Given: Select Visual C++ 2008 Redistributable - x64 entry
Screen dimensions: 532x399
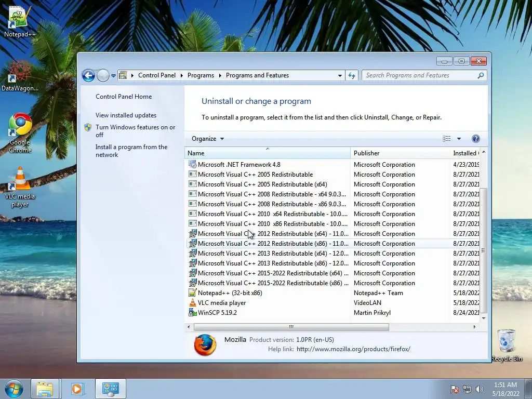Looking at the screenshot, I should [333, 194].
